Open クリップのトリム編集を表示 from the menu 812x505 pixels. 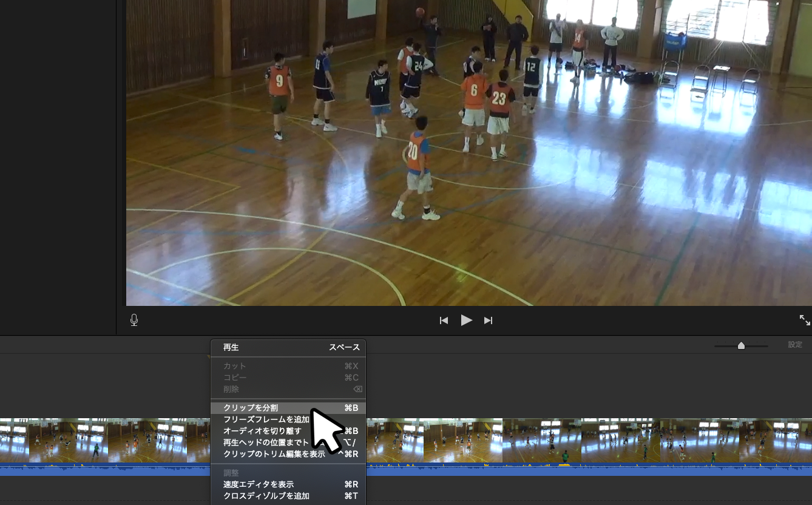click(273, 454)
